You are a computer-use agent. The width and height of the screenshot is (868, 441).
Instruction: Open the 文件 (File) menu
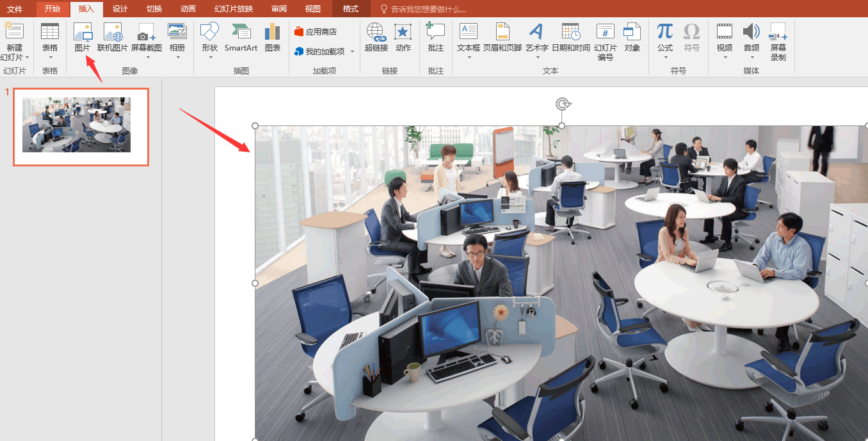(x=15, y=9)
